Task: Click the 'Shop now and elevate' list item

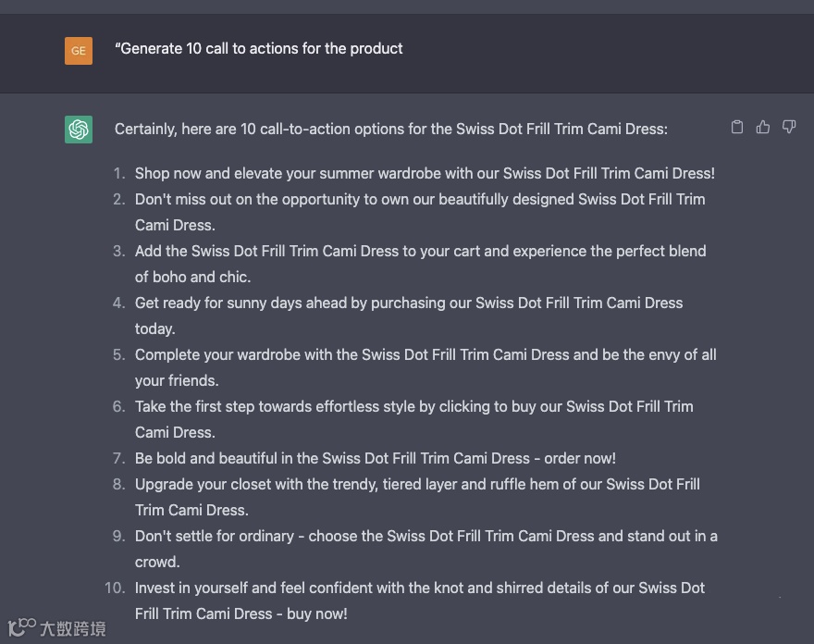Action: pos(425,173)
